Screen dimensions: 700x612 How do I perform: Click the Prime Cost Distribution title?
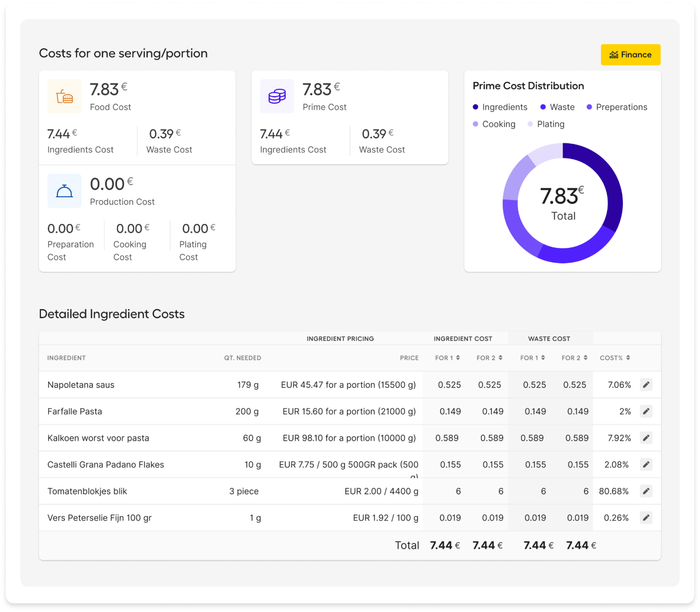528,86
